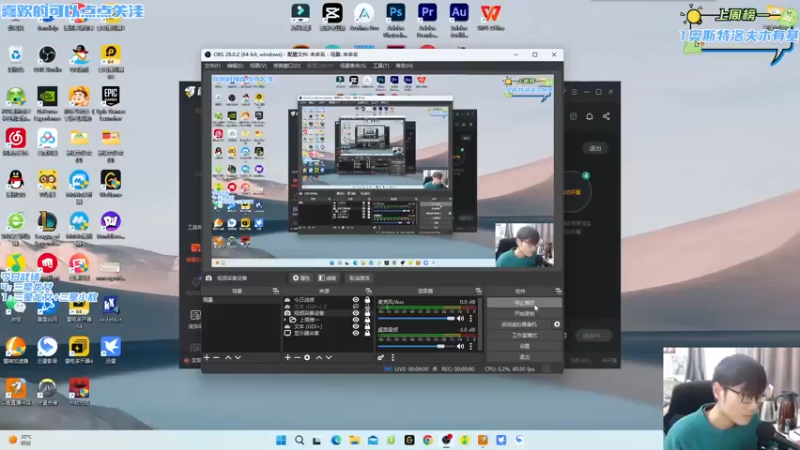
Task: Open the Windows Start button on the taskbar
Action: click(x=281, y=440)
